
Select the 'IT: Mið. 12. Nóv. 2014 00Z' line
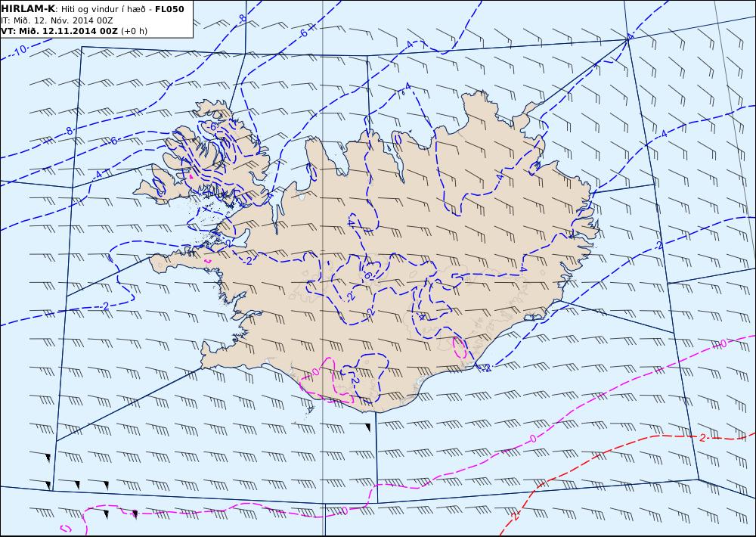click(57, 20)
